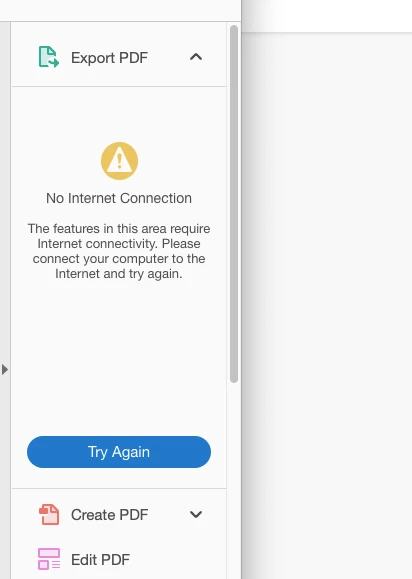Click the pink Edit PDF tool icon
The width and height of the screenshot is (412, 579).
(x=49, y=559)
